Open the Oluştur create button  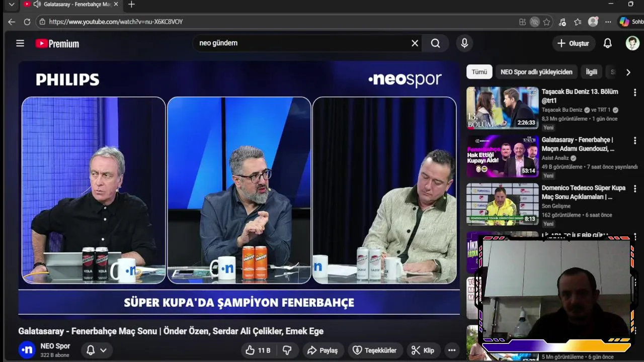[573, 43]
